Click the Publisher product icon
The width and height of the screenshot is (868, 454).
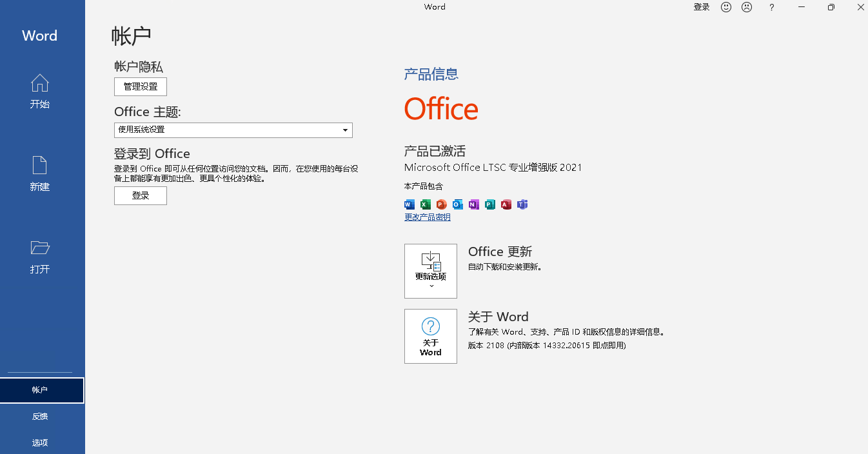point(490,204)
